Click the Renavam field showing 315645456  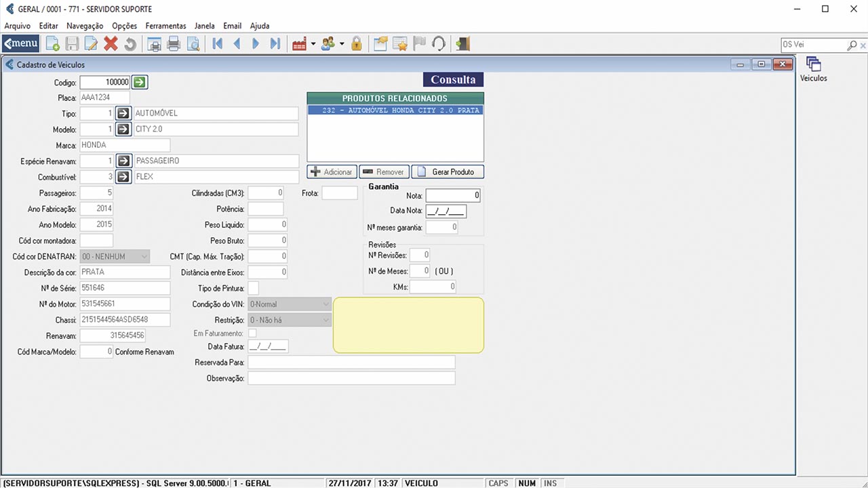pyautogui.click(x=113, y=335)
